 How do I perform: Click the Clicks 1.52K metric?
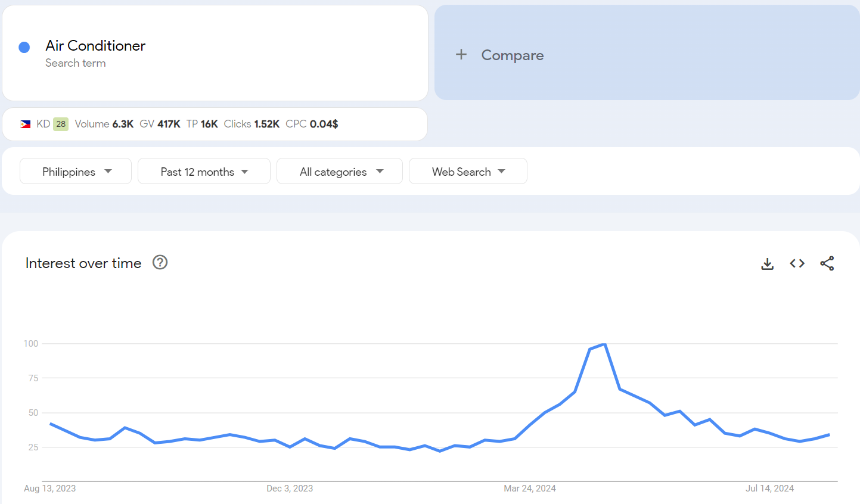pos(252,124)
